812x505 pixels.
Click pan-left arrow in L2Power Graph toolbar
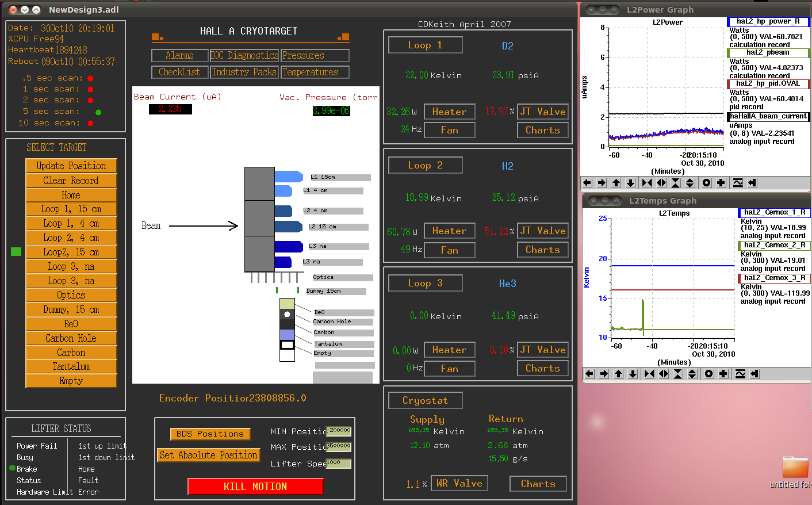[587, 183]
